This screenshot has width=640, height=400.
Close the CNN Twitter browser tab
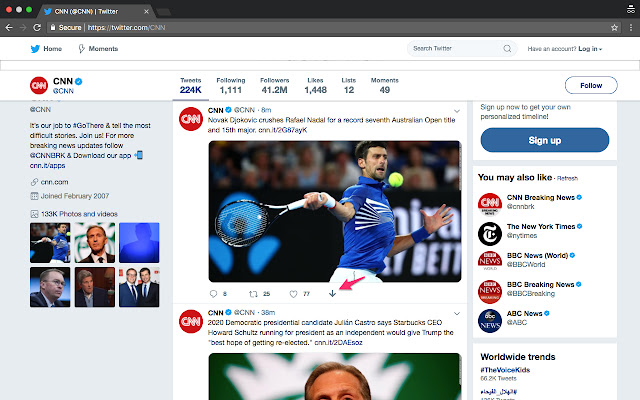(146, 11)
